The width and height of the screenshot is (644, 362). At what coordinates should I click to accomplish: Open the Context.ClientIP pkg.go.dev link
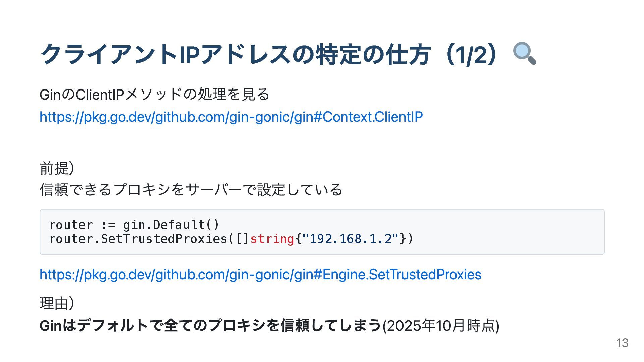tap(231, 117)
